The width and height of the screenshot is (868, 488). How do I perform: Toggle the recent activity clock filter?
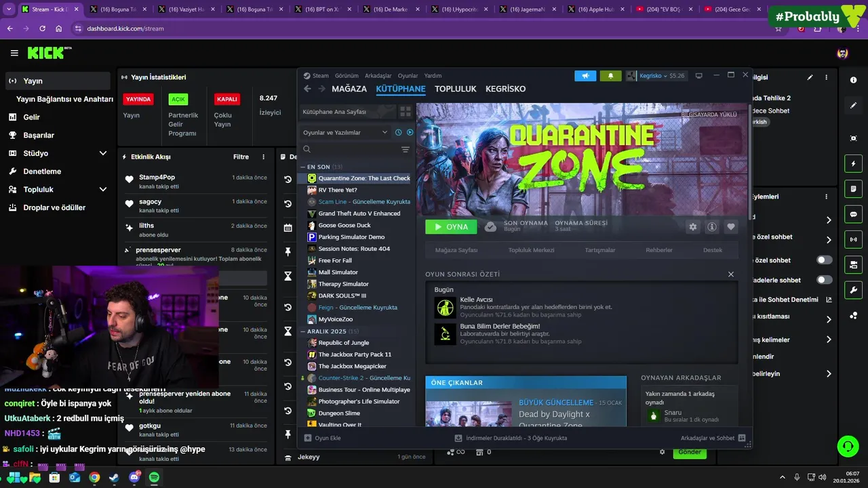398,132
